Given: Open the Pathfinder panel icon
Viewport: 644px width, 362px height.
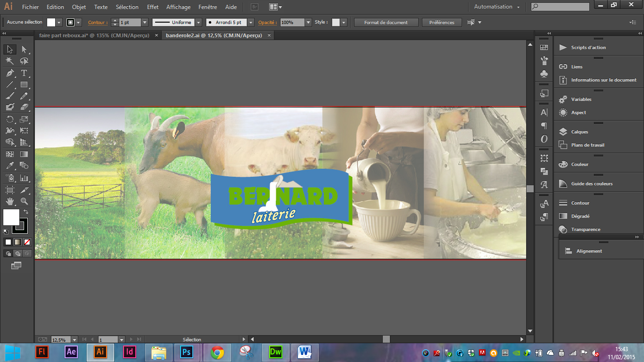Looking at the screenshot, I should [544, 172].
